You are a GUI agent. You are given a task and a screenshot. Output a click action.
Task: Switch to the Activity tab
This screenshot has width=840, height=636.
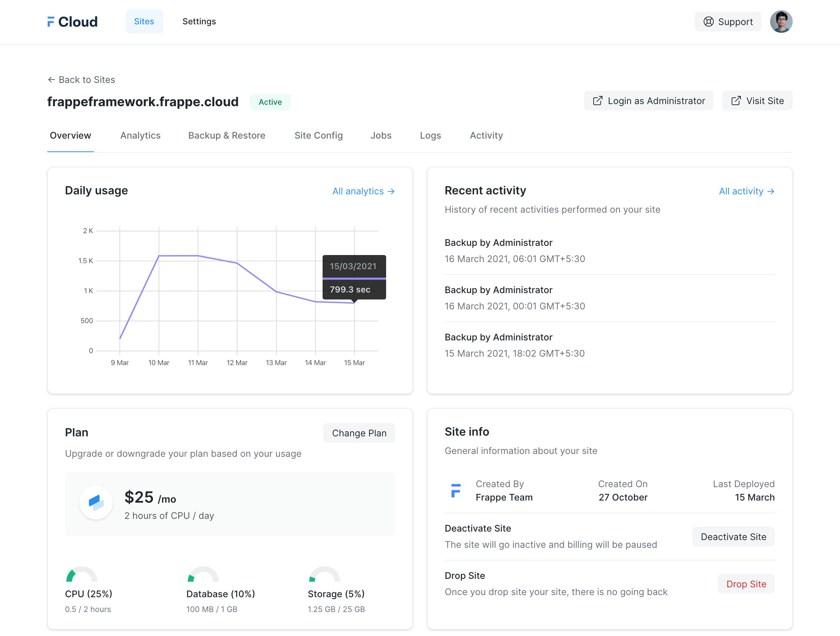pyautogui.click(x=486, y=135)
